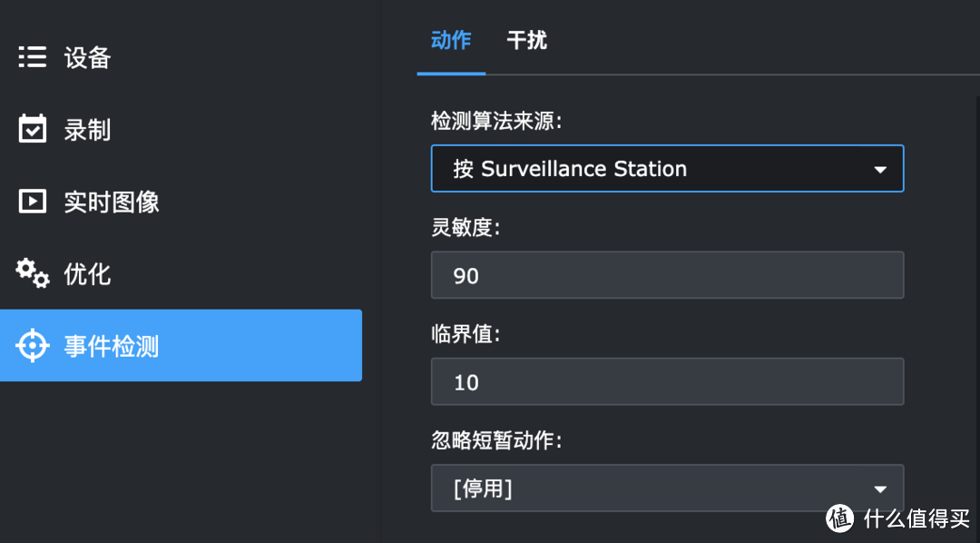Switch to the 干扰 tab

coord(526,41)
